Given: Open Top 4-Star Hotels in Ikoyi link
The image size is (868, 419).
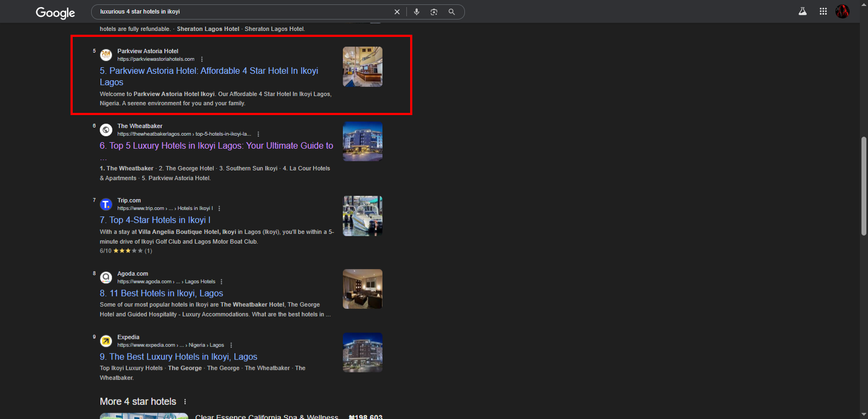Looking at the screenshot, I should 155,220.
